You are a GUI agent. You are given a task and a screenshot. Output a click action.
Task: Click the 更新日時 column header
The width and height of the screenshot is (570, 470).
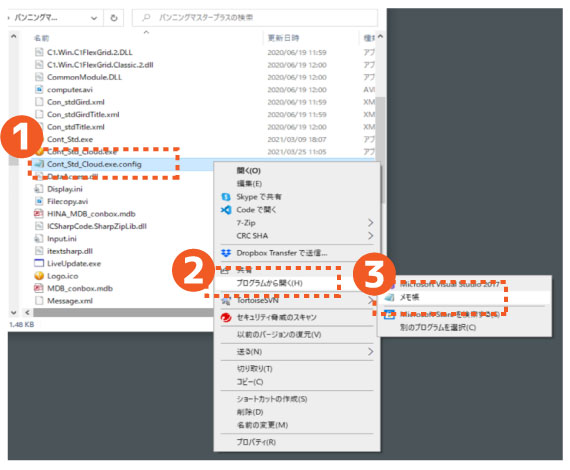[284, 38]
